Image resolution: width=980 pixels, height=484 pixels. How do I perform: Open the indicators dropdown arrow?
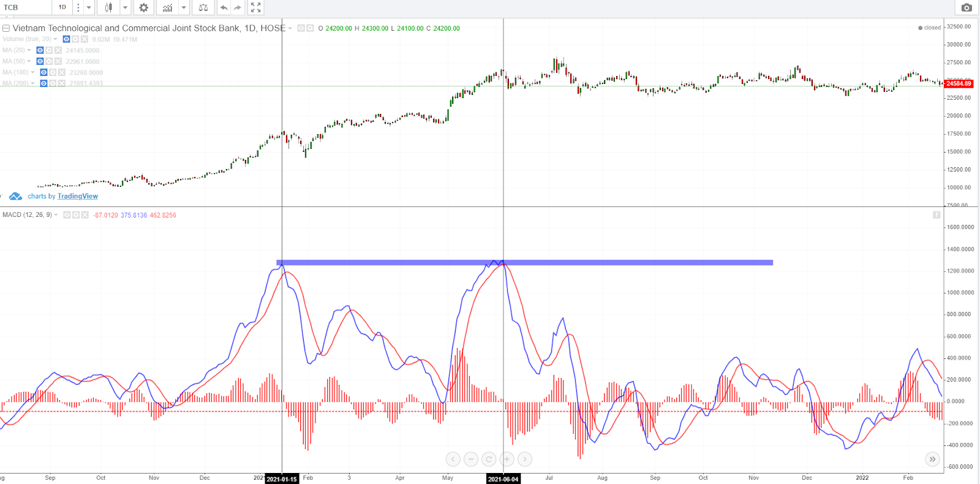tap(184, 7)
